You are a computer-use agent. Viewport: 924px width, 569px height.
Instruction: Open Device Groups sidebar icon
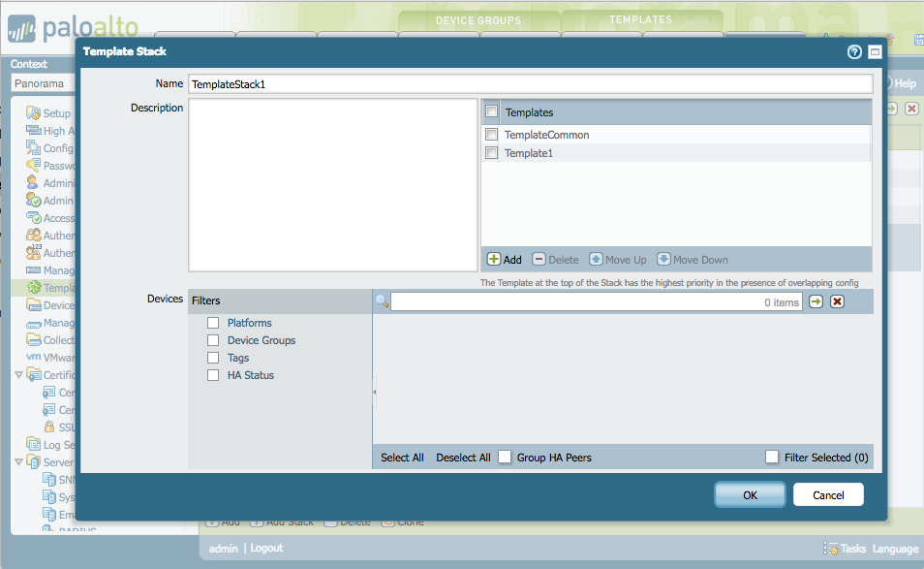tap(34, 304)
